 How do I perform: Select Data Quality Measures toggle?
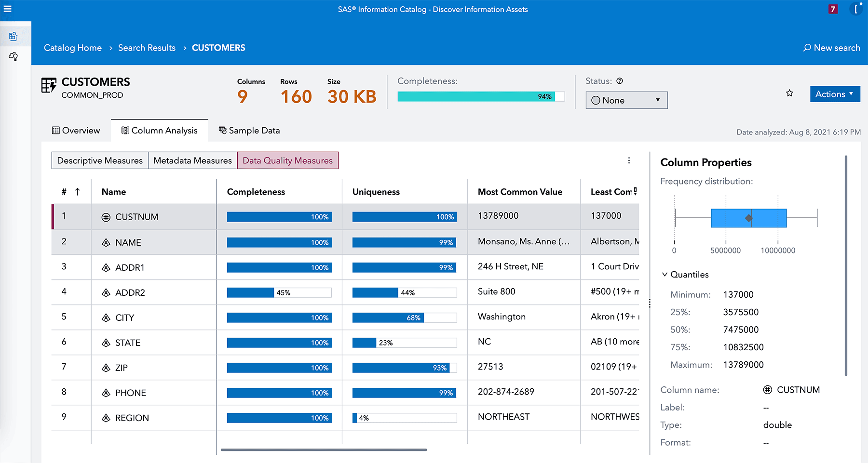pyautogui.click(x=288, y=160)
